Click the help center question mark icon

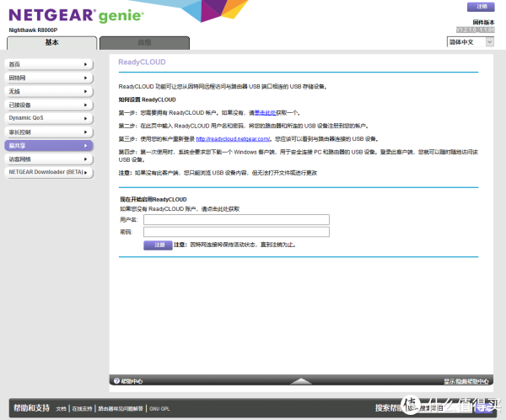(116, 381)
